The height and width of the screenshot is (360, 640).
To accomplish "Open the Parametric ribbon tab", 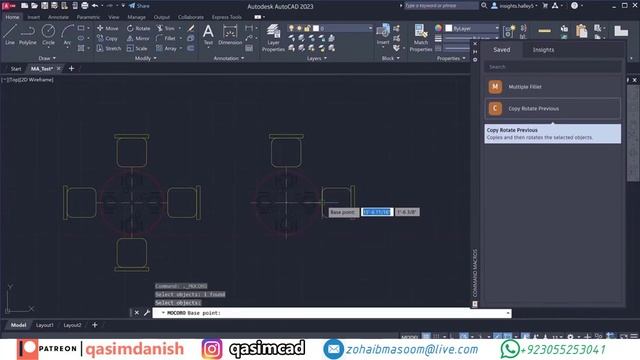I will pyautogui.click(x=88, y=17).
